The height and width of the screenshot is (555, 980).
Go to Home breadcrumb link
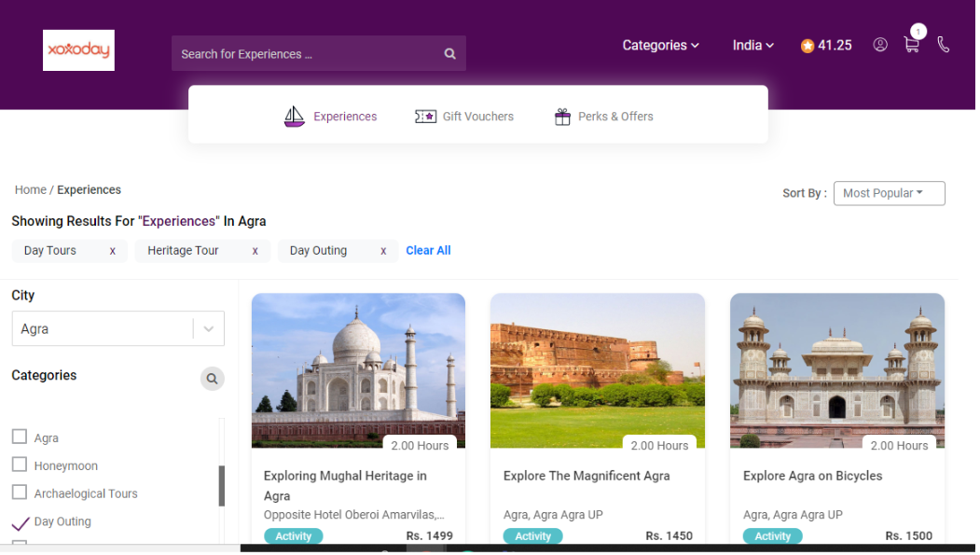31,190
